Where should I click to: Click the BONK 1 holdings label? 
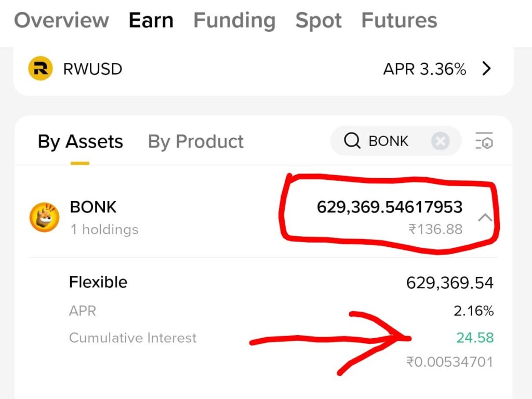coord(104,229)
